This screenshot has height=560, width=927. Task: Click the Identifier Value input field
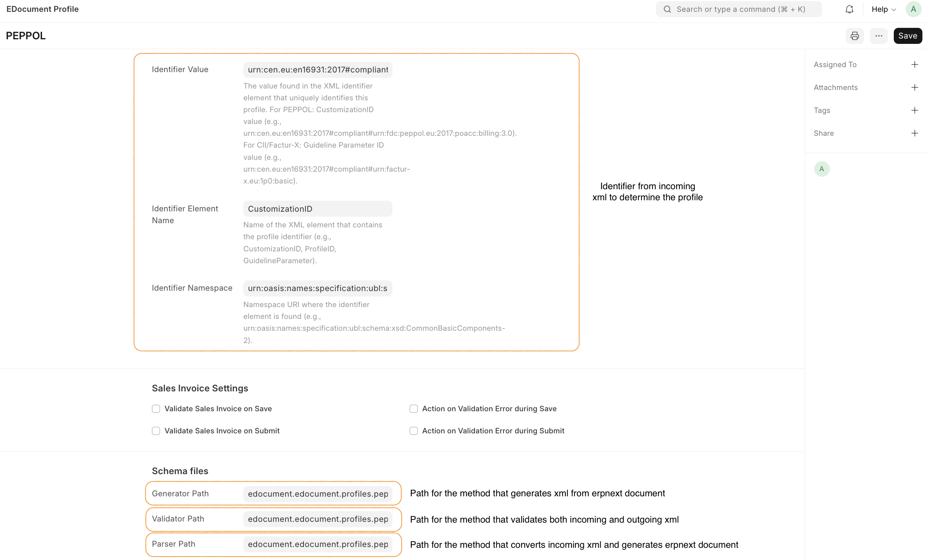[x=317, y=70]
